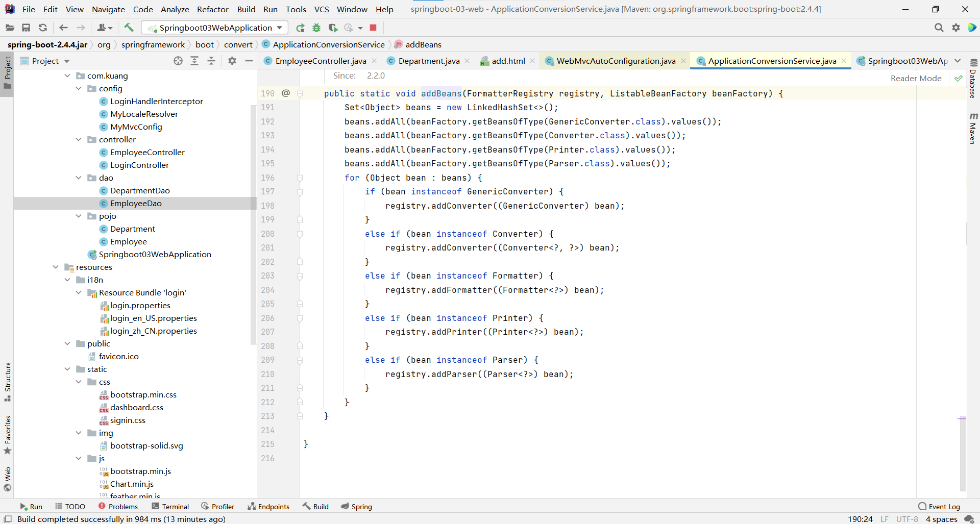Collapse the static folder

67,369
